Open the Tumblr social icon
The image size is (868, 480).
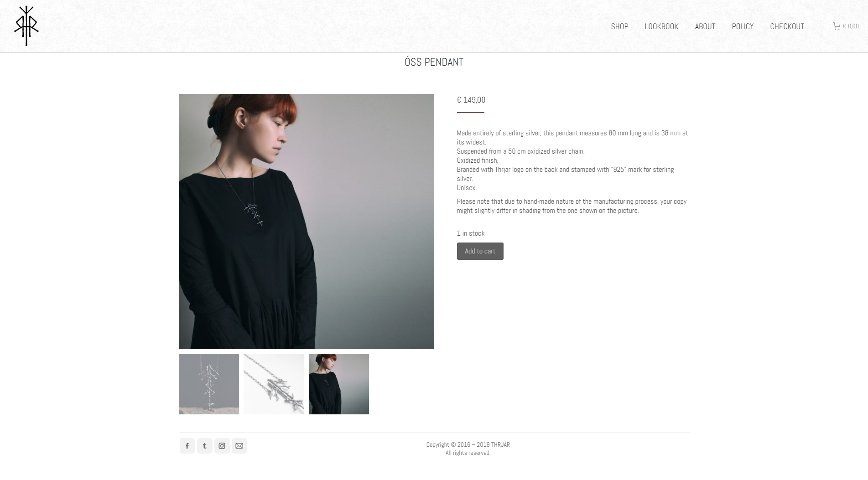pos(204,446)
